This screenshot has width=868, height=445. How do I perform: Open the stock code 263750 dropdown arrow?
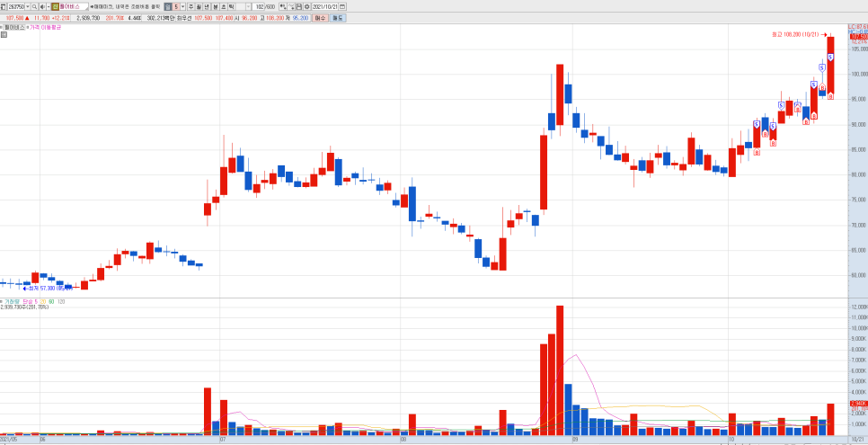click(28, 6)
